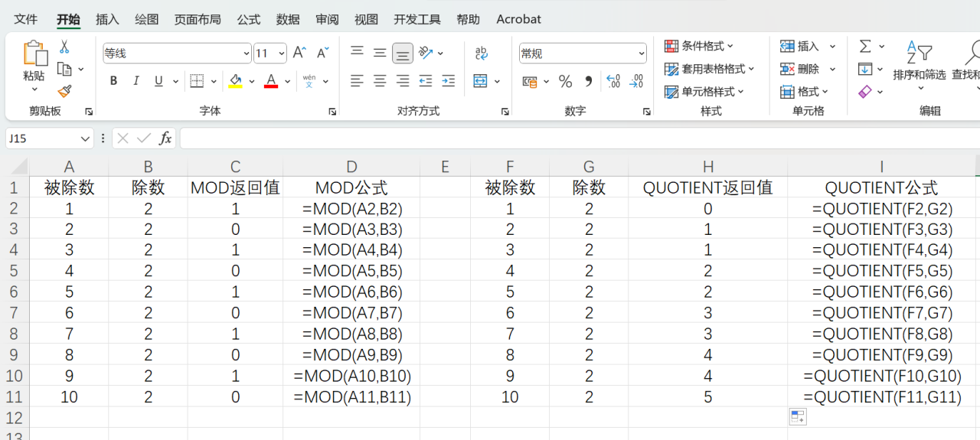Decrease font size with the smaller A icon

[x=323, y=53]
